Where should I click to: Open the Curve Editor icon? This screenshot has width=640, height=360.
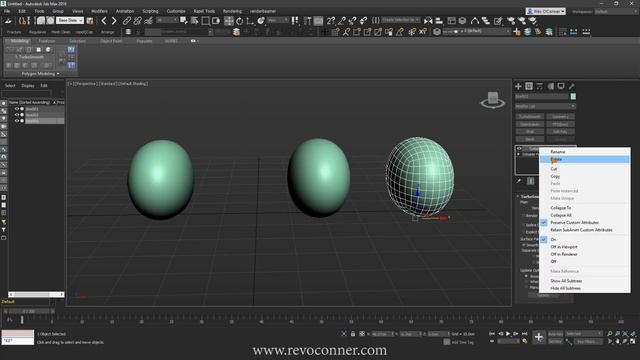pyautogui.click(x=475, y=20)
